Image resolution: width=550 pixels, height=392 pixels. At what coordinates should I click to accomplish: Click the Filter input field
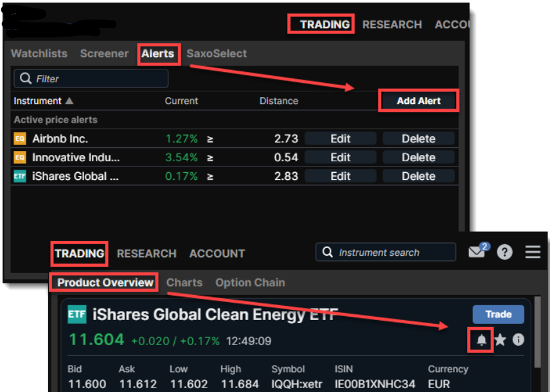coord(91,78)
